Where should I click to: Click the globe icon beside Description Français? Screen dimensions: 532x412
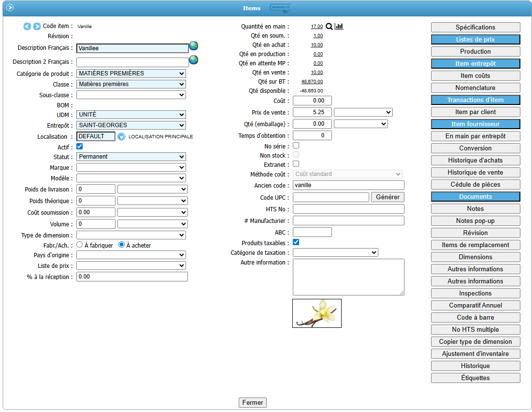[x=194, y=46]
